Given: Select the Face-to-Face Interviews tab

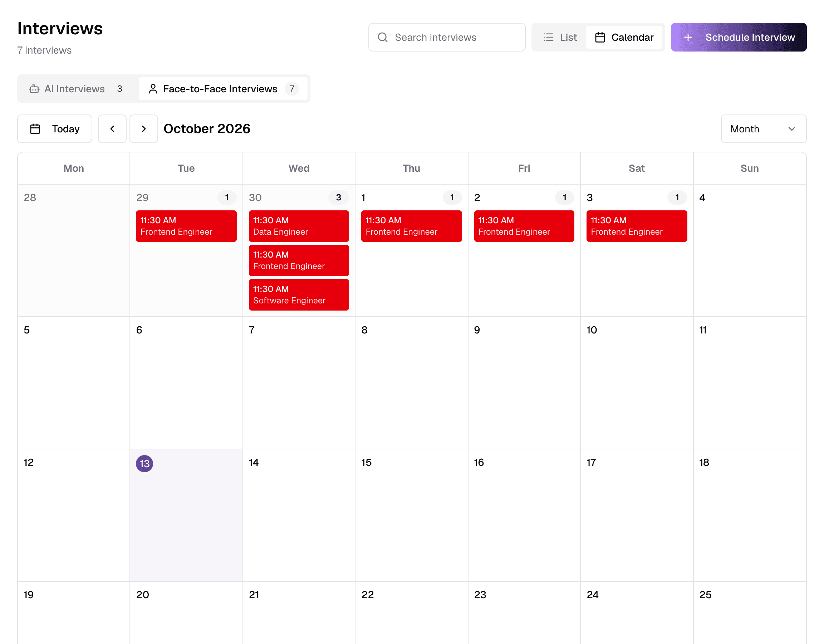Looking at the screenshot, I should (x=224, y=89).
